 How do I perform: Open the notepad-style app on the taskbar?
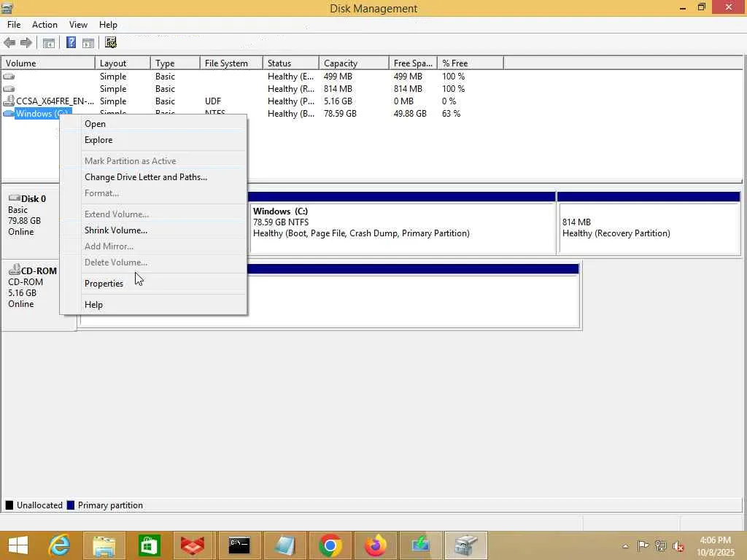(284, 545)
